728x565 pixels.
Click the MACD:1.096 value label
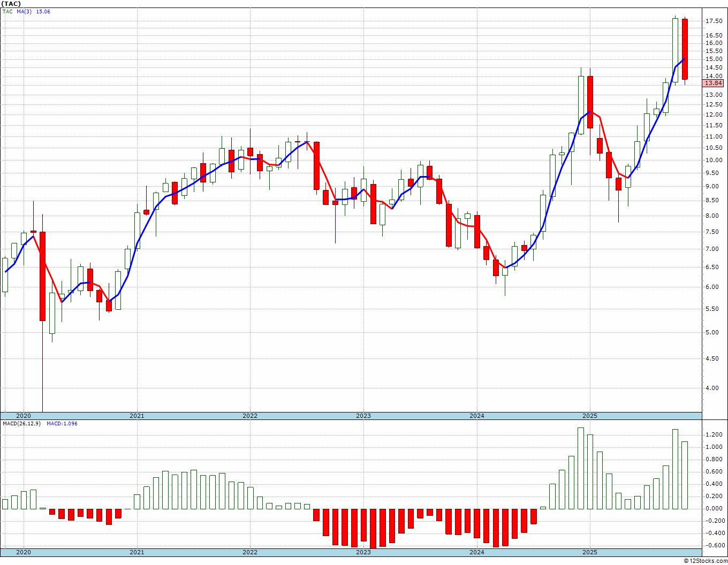[x=62, y=424]
